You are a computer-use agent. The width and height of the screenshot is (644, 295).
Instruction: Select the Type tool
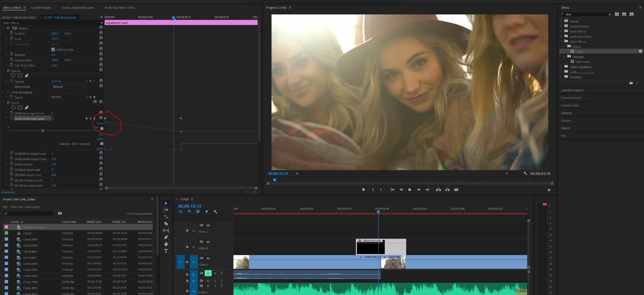(166, 251)
